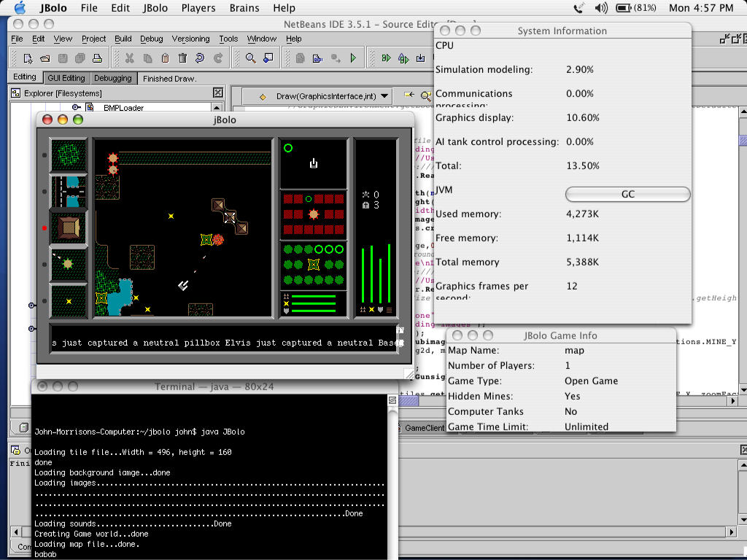The width and height of the screenshot is (747, 560).
Task: Click the central pillbox in the red pillbox status grid
Action: click(x=314, y=214)
